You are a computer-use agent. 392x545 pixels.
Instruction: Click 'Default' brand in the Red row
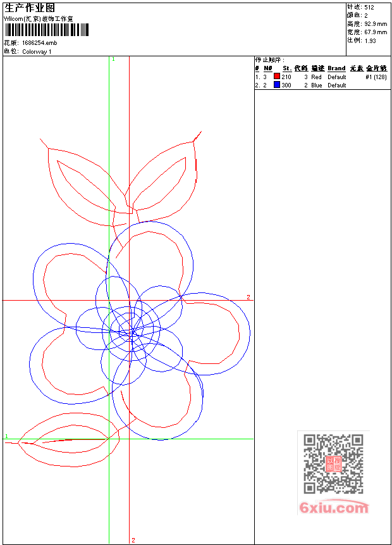(337, 77)
